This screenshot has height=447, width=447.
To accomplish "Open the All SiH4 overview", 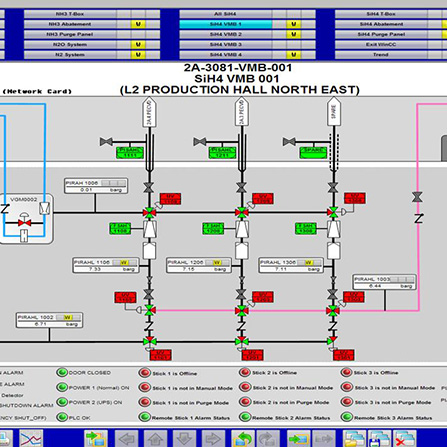I will click(x=226, y=14).
